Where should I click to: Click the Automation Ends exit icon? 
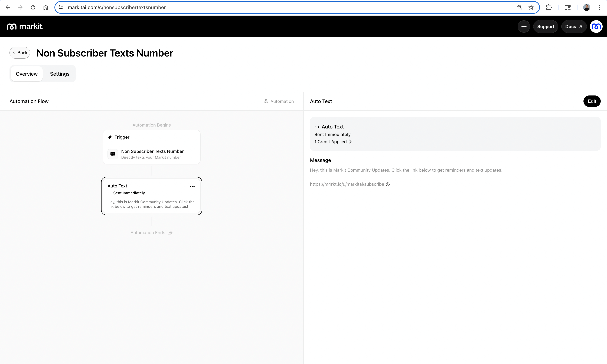170,233
